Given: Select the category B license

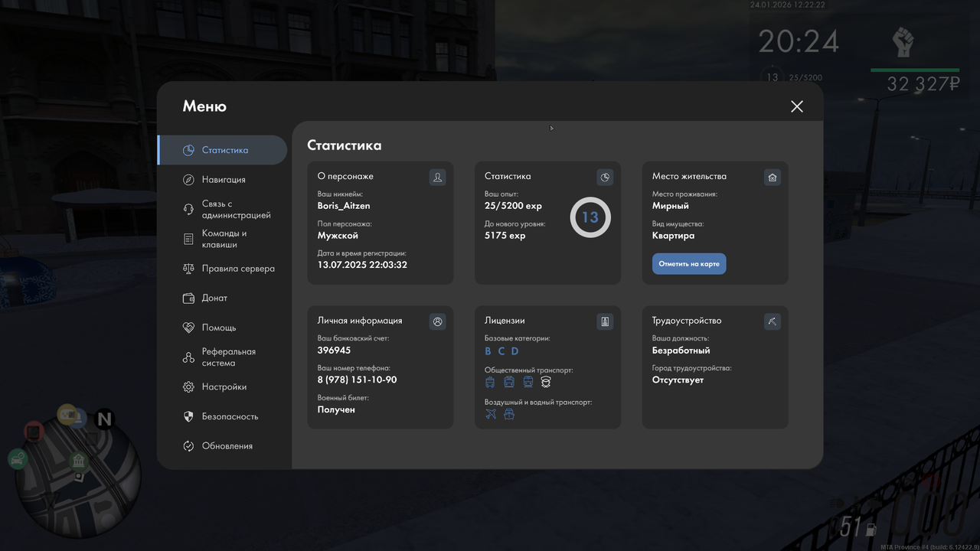Looking at the screenshot, I should tap(488, 351).
